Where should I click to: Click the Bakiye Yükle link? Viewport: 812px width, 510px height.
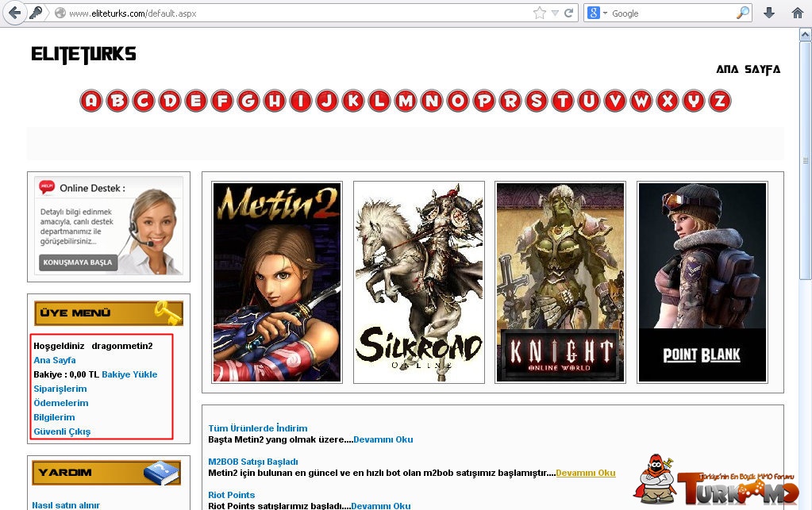pyautogui.click(x=129, y=374)
